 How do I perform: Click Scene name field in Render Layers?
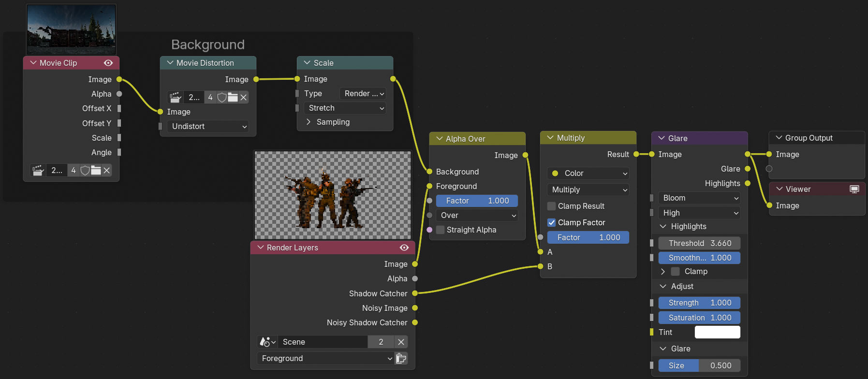point(323,342)
